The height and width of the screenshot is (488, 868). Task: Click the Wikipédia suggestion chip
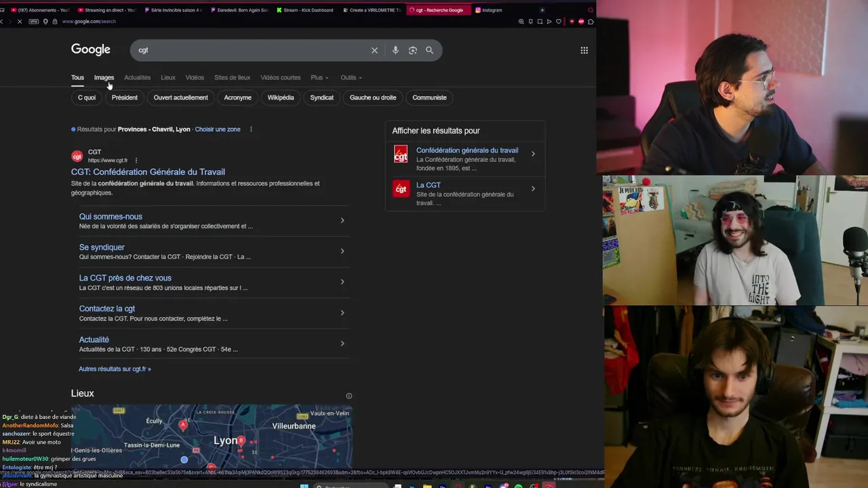281,98
